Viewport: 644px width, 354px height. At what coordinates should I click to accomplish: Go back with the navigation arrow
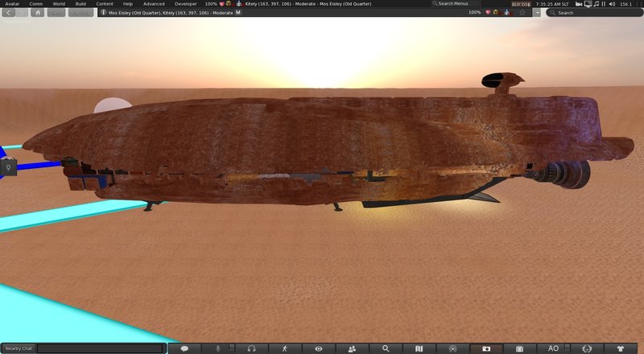[8, 13]
